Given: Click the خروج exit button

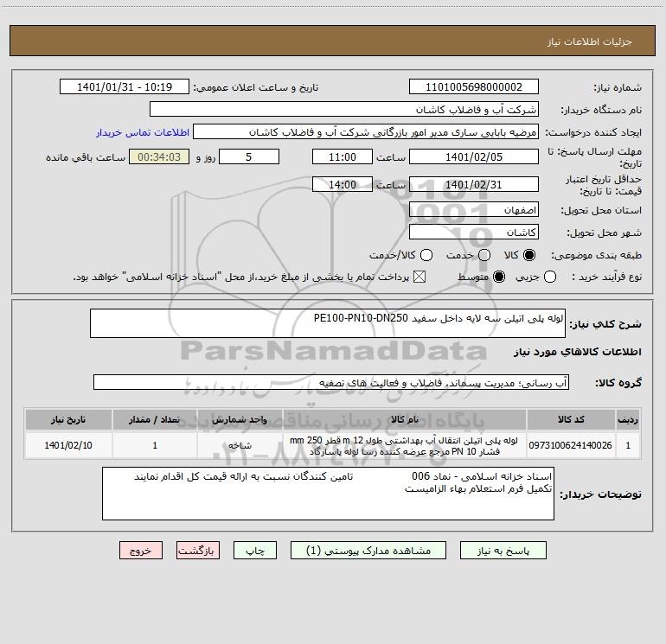Looking at the screenshot, I should click(x=141, y=551).
